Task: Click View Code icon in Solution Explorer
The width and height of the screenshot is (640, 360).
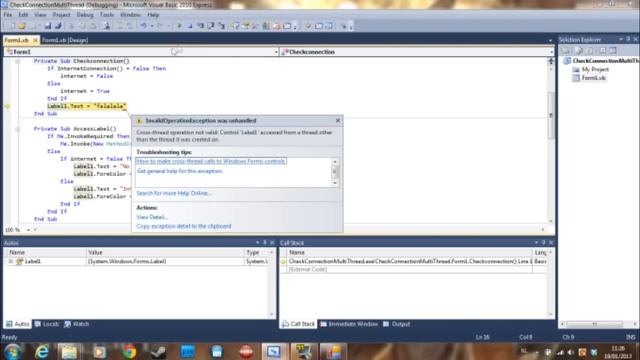Action: 602,50
